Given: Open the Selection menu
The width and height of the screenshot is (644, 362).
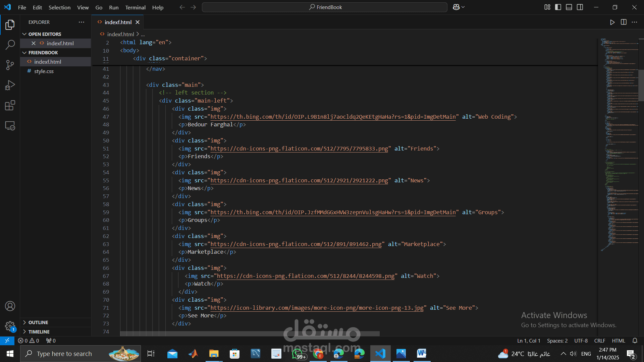Looking at the screenshot, I should click(59, 7).
